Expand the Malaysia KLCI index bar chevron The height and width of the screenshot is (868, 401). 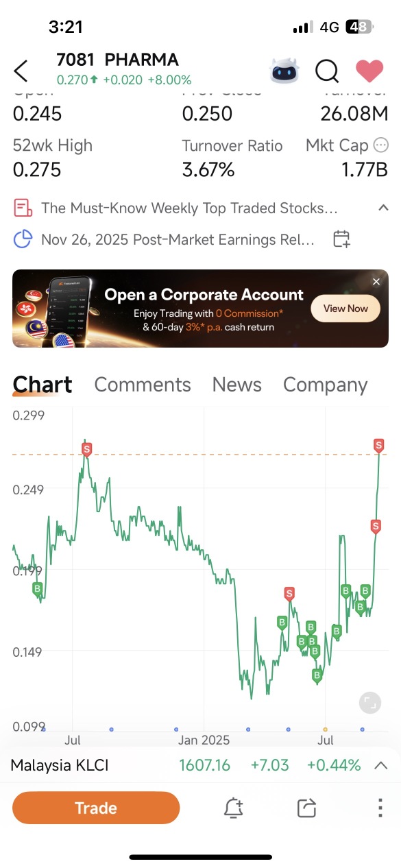pos(381,766)
